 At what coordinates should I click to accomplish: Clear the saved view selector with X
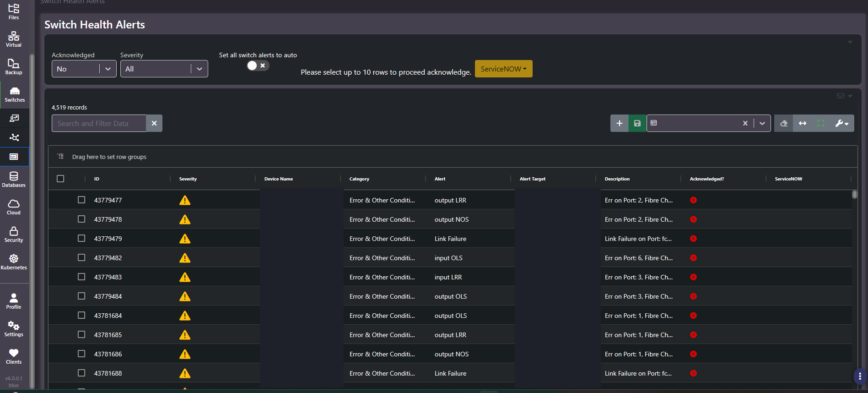click(745, 123)
